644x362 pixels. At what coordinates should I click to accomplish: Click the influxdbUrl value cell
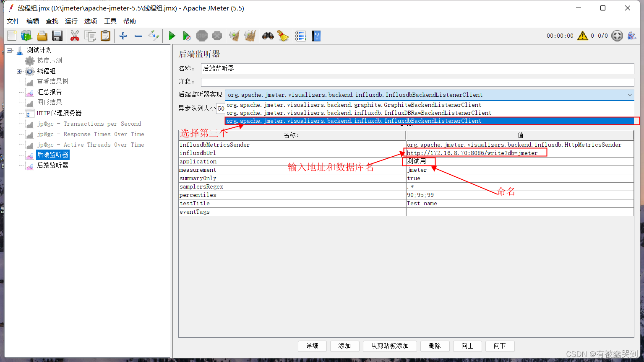pos(520,153)
